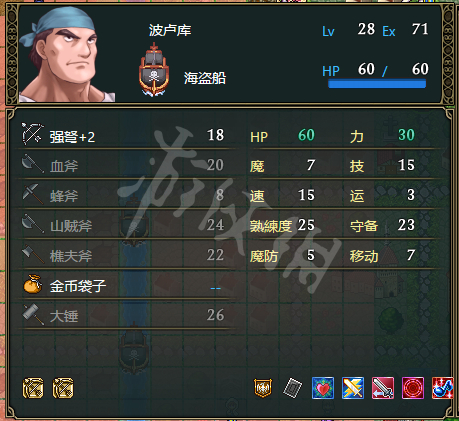Image resolution: width=459 pixels, height=421 pixels.
Task: Click the pirate ship class icon
Action: pyautogui.click(x=154, y=70)
